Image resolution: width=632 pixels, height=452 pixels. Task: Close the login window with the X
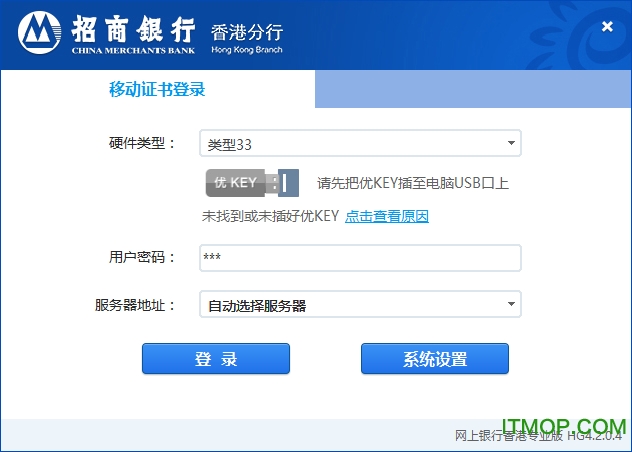click(607, 27)
